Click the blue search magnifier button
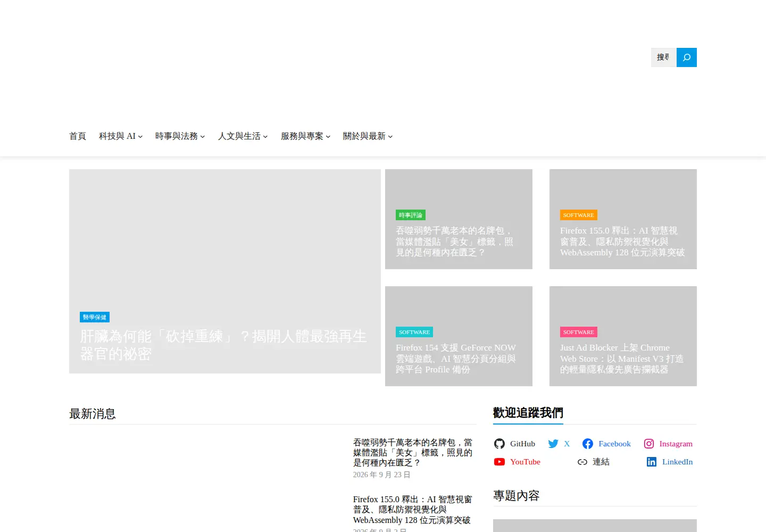This screenshot has width=766, height=532. (687, 57)
